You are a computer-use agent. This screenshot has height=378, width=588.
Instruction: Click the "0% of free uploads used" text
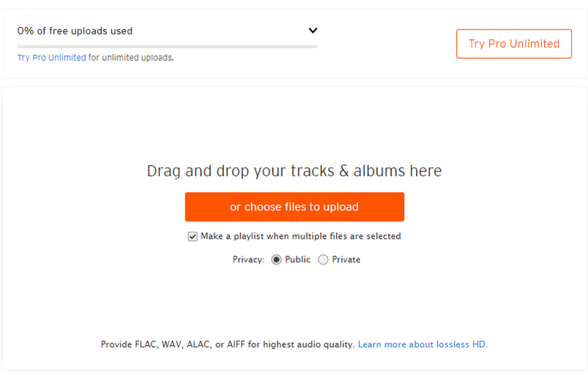(x=75, y=31)
